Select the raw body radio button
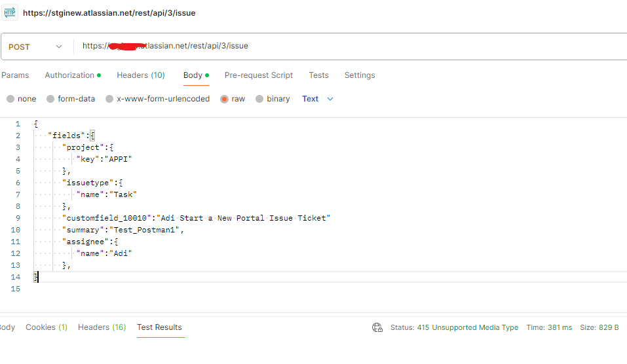627x364 pixels. 224,99
